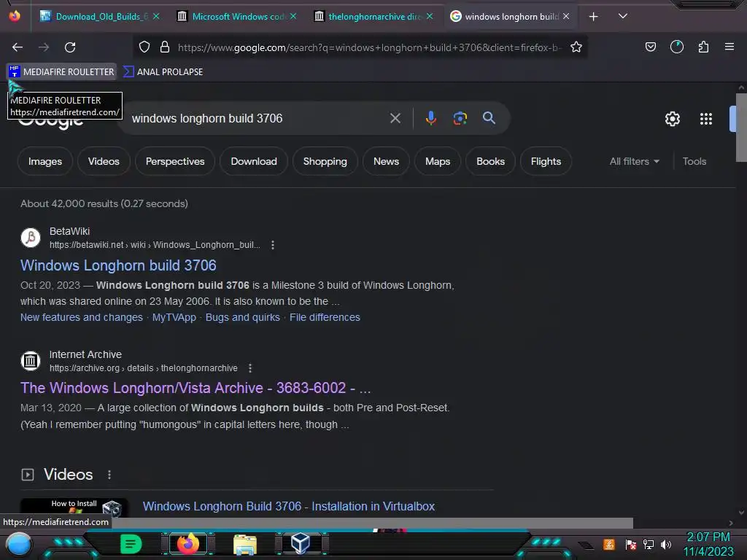Open Google quick settings gear

[672, 119]
